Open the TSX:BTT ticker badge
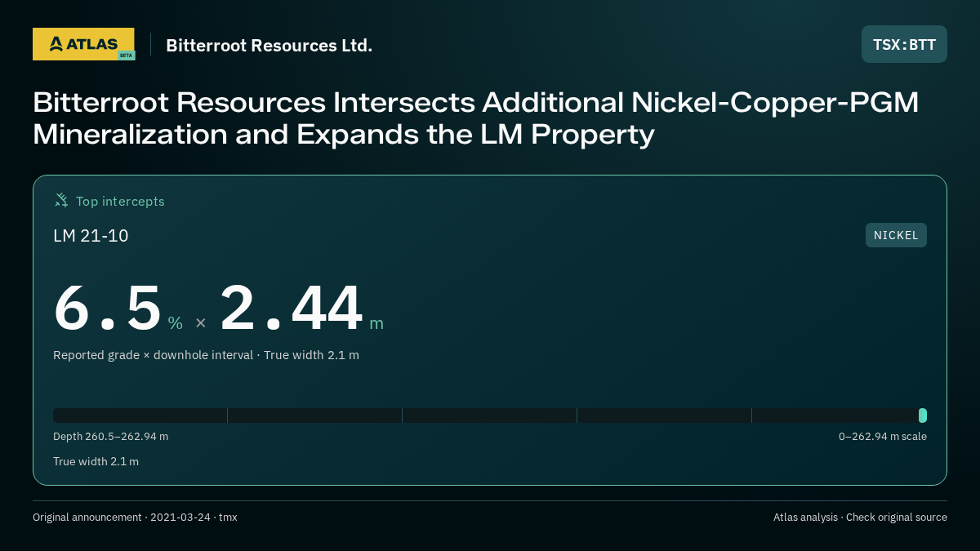 904,44
